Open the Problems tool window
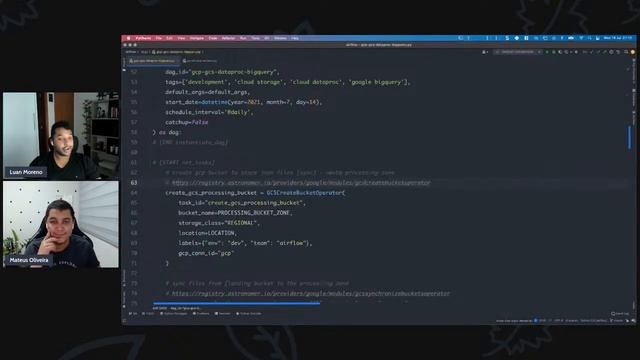Screen dimensions: 640x360 (201, 313)
